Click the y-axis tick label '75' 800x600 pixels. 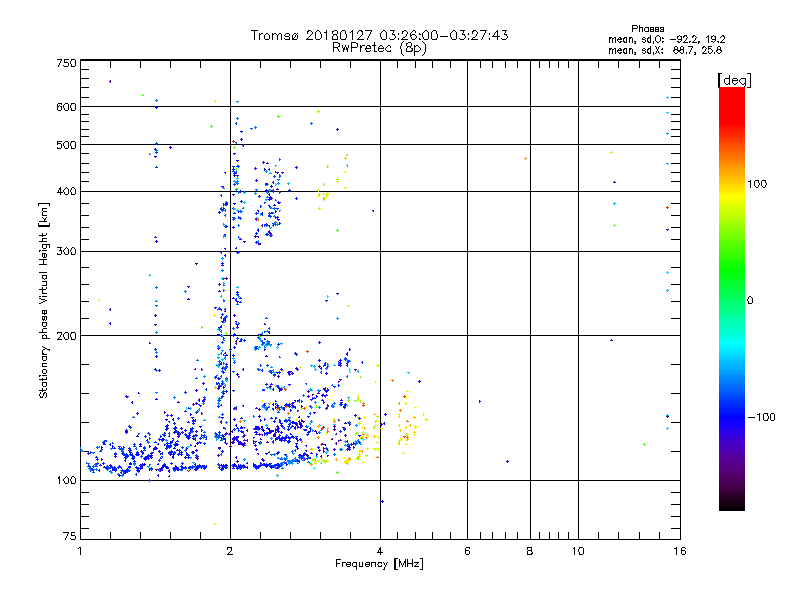click(70, 536)
